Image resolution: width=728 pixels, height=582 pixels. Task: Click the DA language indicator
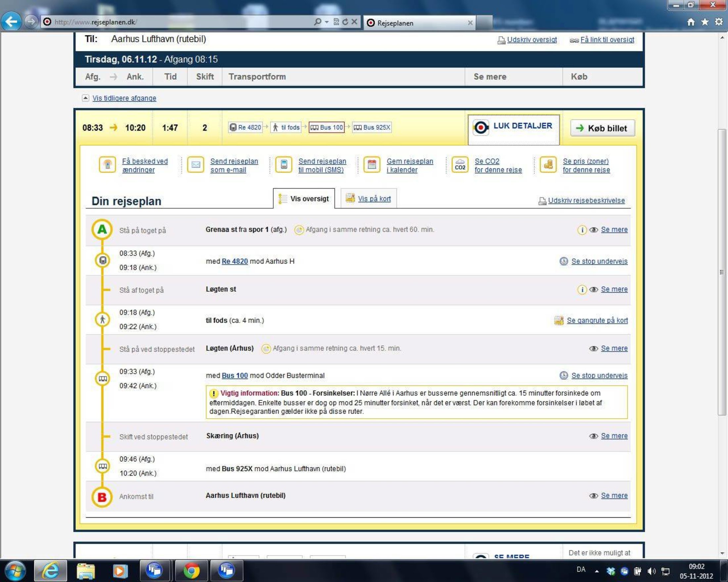tap(581, 569)
